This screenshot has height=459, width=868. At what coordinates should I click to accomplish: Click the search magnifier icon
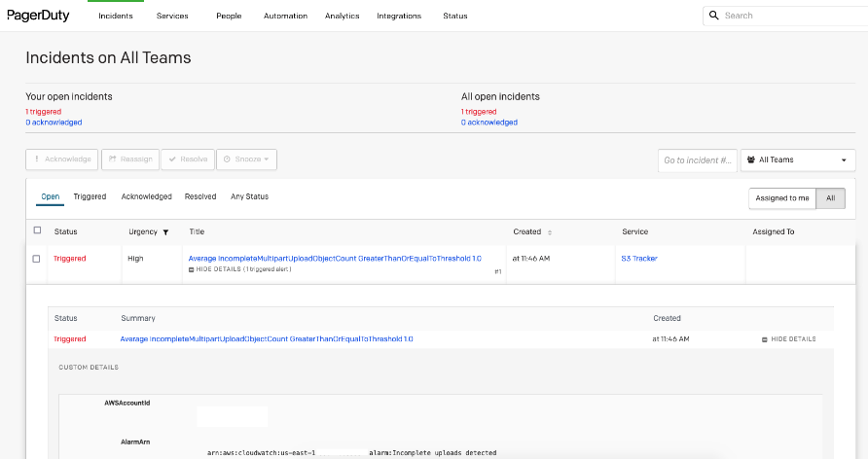click(714, 16)
